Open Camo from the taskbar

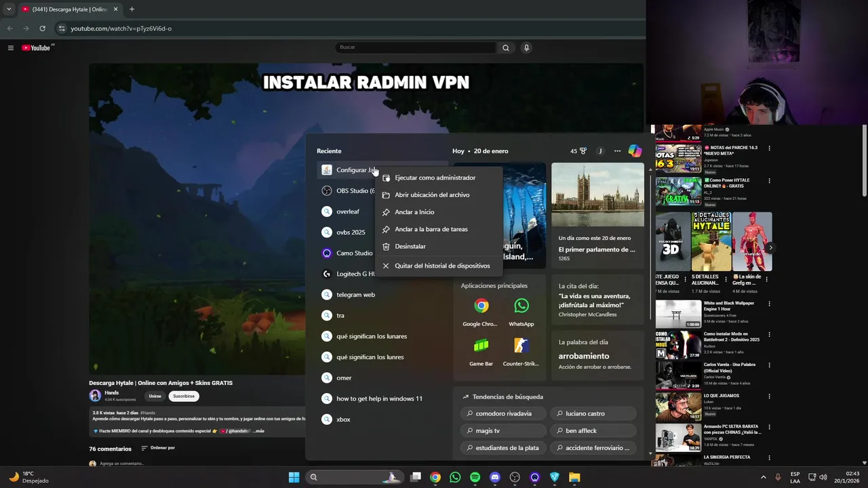tap(535, 477)
